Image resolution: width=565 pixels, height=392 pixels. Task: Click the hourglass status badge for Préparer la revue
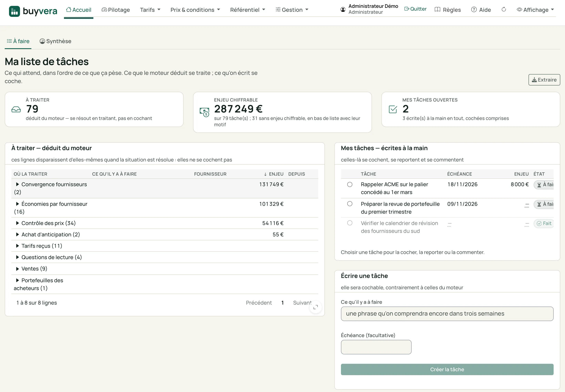click(x=544, y=204)
